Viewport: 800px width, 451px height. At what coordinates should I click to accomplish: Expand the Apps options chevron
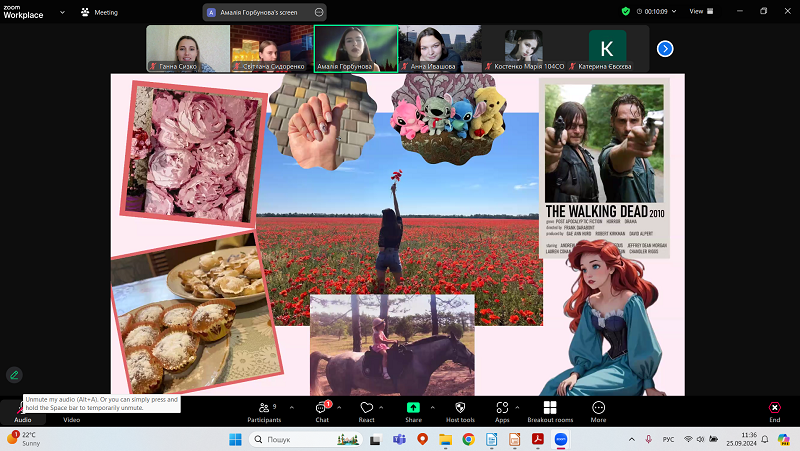tap(517, 408)
